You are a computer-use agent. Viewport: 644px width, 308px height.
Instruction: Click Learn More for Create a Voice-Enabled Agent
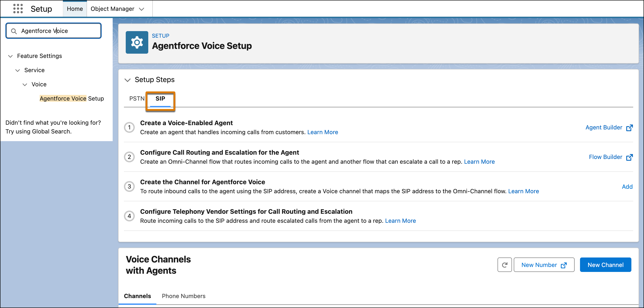point(322,132)
